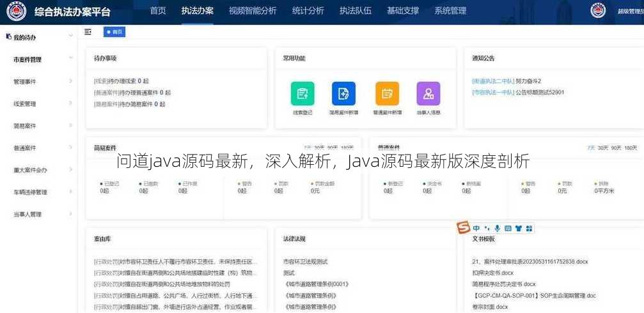The image size is (644, 313).
Task: Open the 基础支撑 top navigation item
Action: [x=402, y=11]
